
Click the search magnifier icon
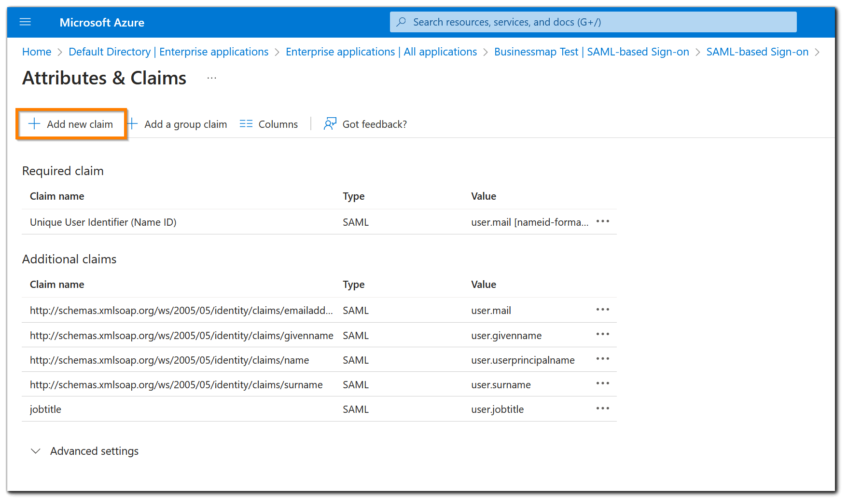(x=401, y=22)
